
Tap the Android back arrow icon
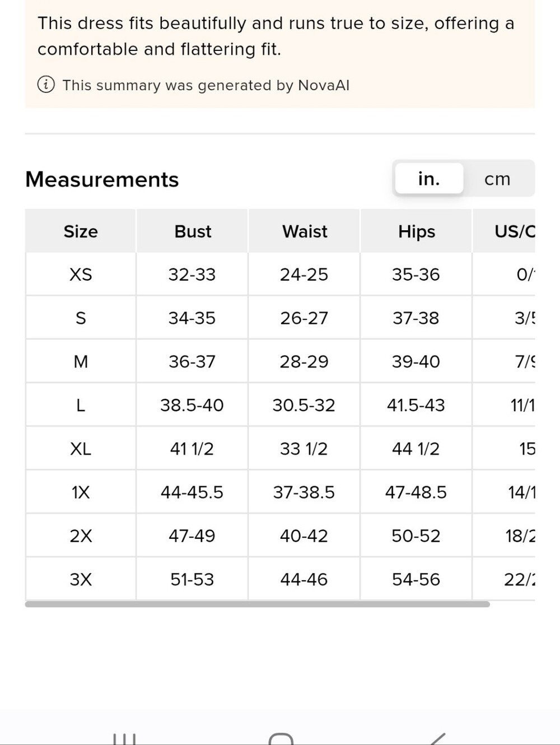pyautogui.click(x=437, y=738)
